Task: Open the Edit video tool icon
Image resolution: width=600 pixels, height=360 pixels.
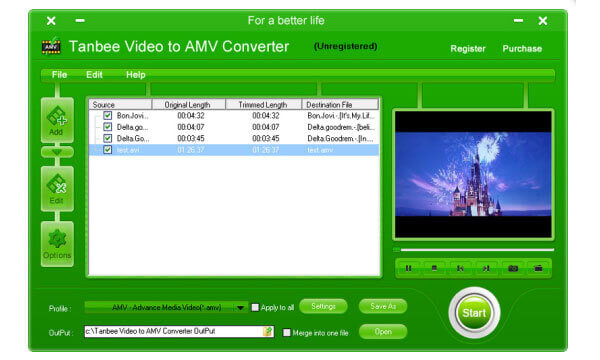Action: pos(57,189)
